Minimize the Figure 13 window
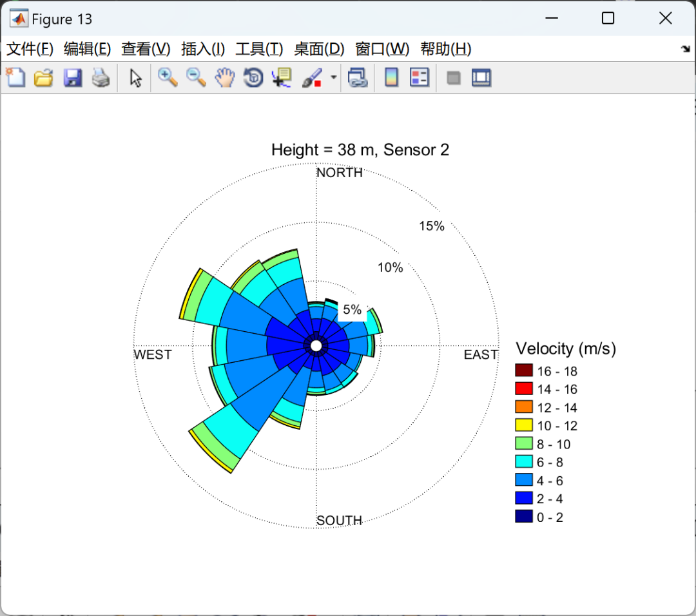 tap(552, 18)
